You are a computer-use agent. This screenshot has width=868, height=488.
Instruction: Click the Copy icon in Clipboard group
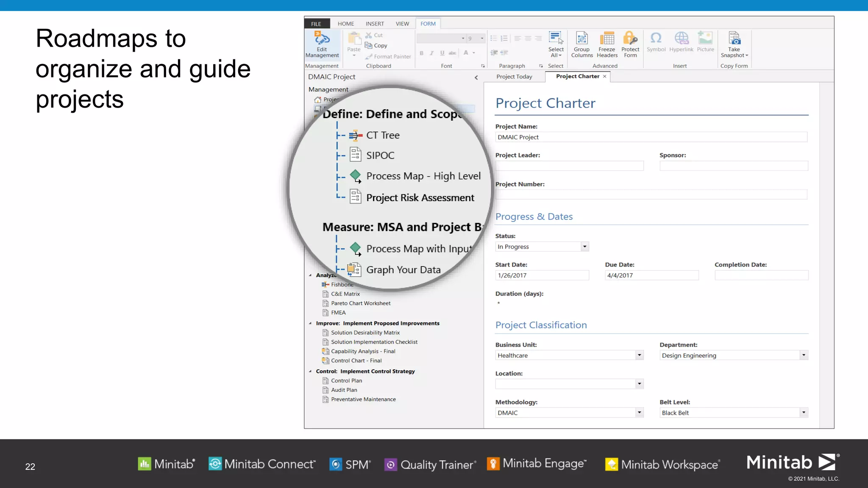point(369,45)
